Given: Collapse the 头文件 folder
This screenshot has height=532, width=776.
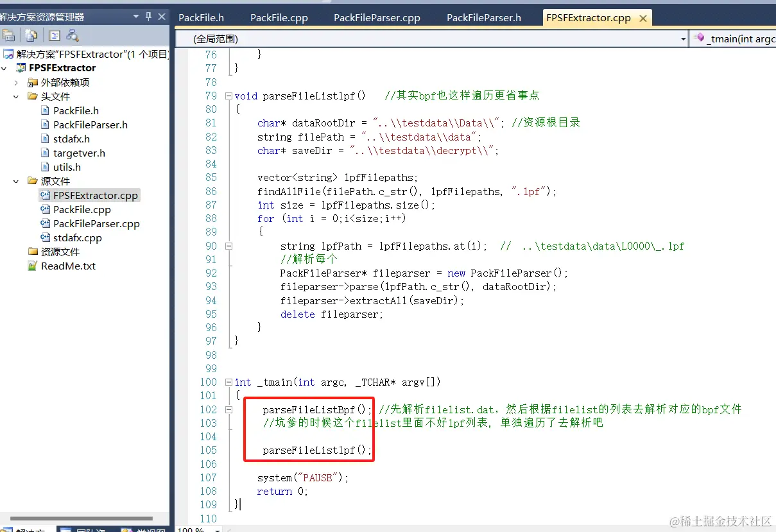Looking at the screenshot, I should pos(16,97).
